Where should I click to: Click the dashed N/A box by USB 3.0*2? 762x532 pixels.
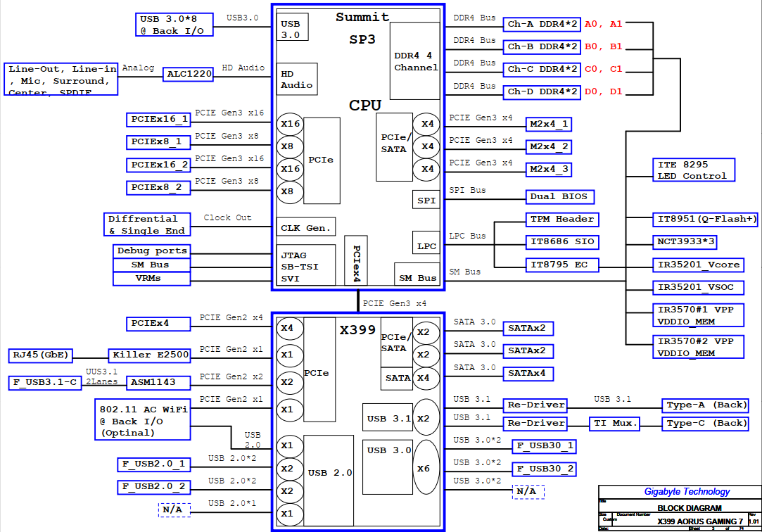click(x=528, y=492)
